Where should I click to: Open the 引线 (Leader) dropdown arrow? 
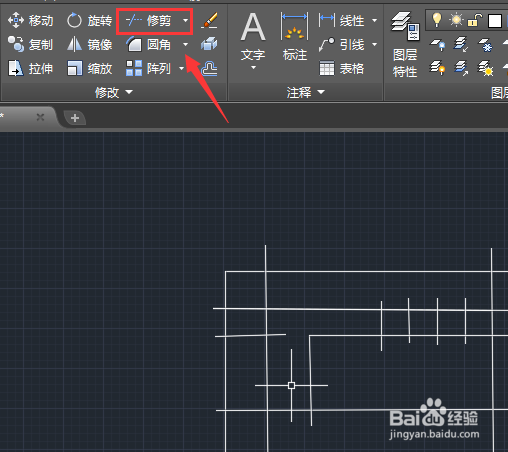pos(374,44)
